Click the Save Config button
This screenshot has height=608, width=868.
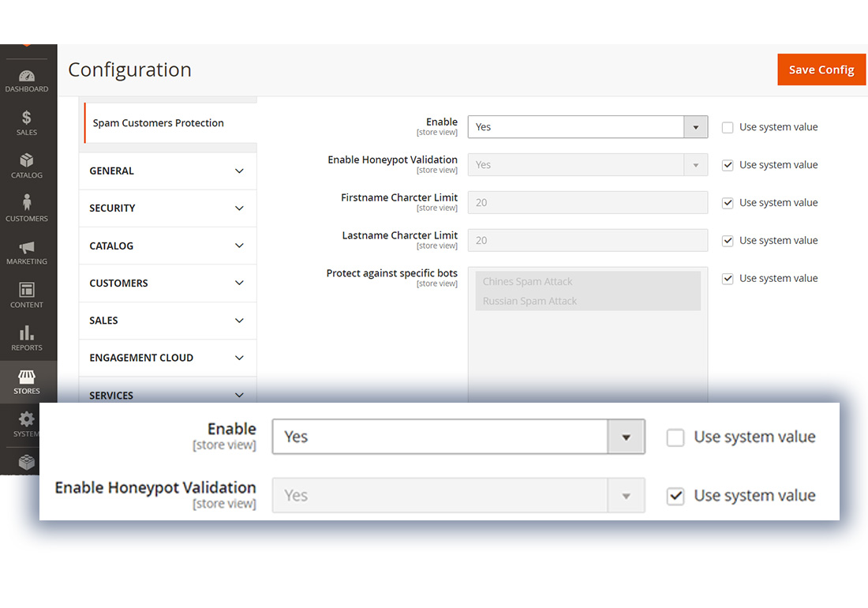tap(821, 69)
